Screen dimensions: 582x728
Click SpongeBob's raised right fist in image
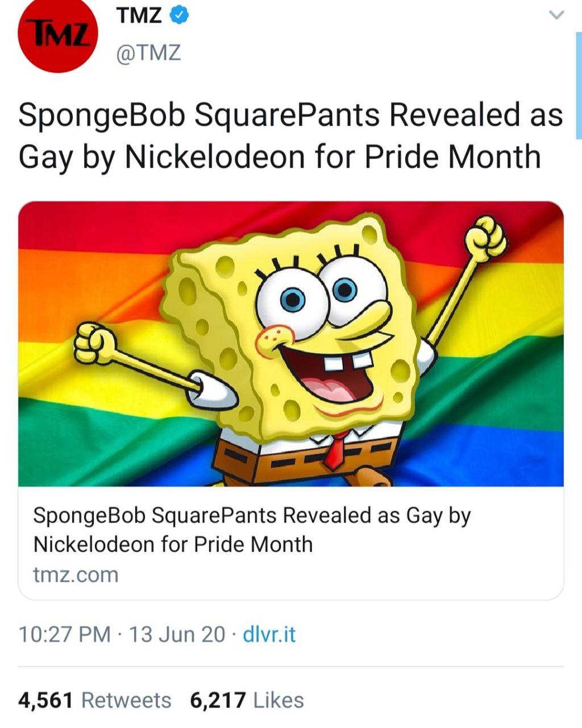click(x=486, y=238)
